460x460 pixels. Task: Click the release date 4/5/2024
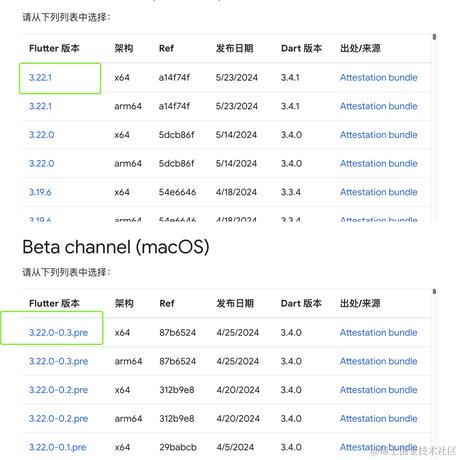[235, 447]
